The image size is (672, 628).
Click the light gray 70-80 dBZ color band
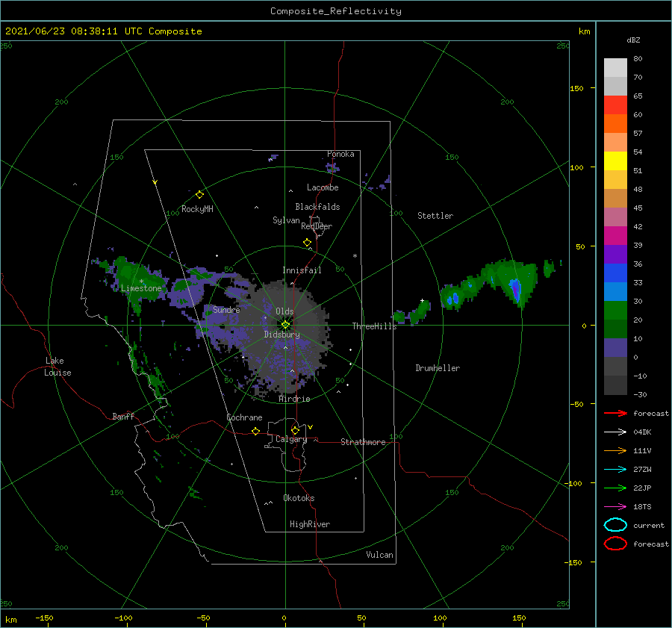click(x=615, y=67)
